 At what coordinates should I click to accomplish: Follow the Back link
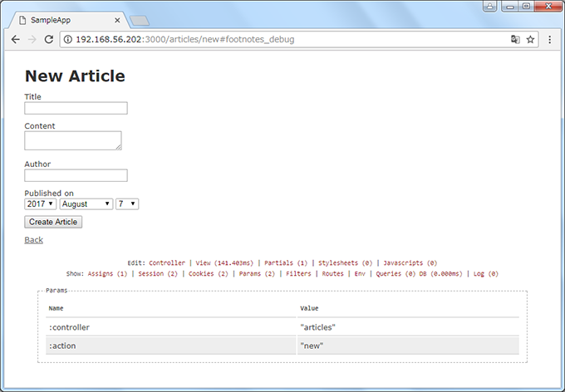coord(33,240)
